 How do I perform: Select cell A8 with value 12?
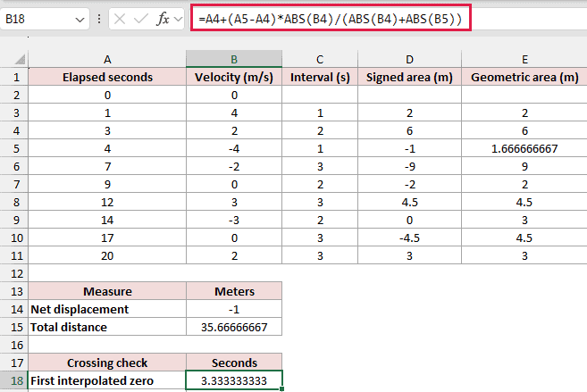[x=107, y=202]
